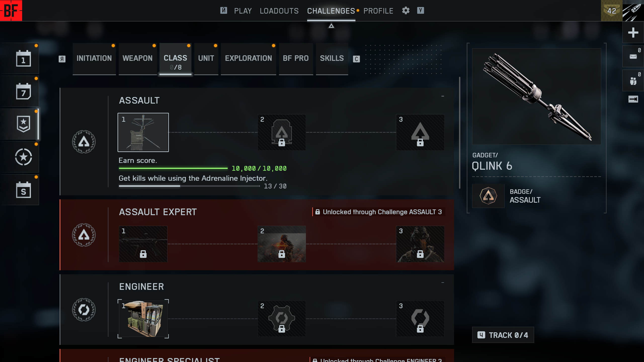This screenshot has height=362, width=644.
Task: Select locked Assault tier 2 reward
Action: coord(281,132)
